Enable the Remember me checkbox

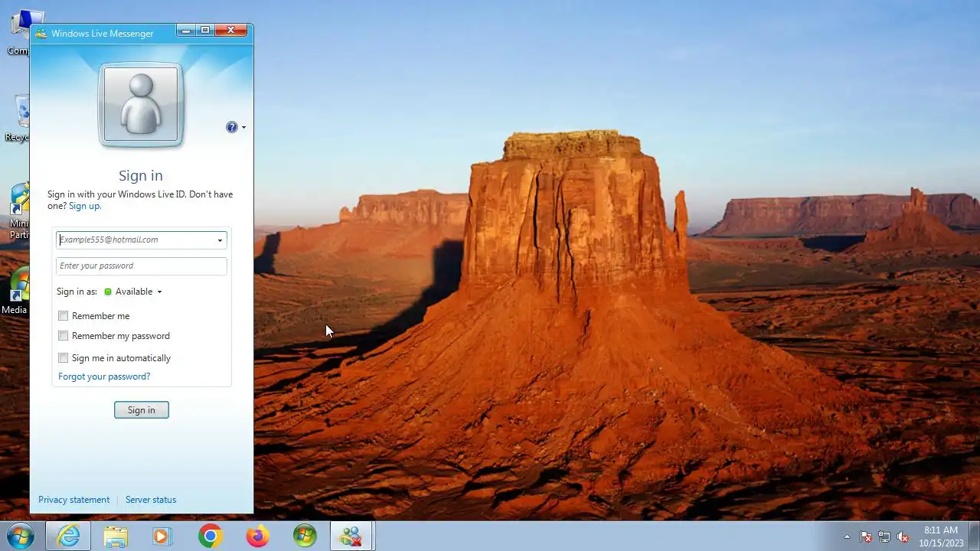[x=64, y=316]
